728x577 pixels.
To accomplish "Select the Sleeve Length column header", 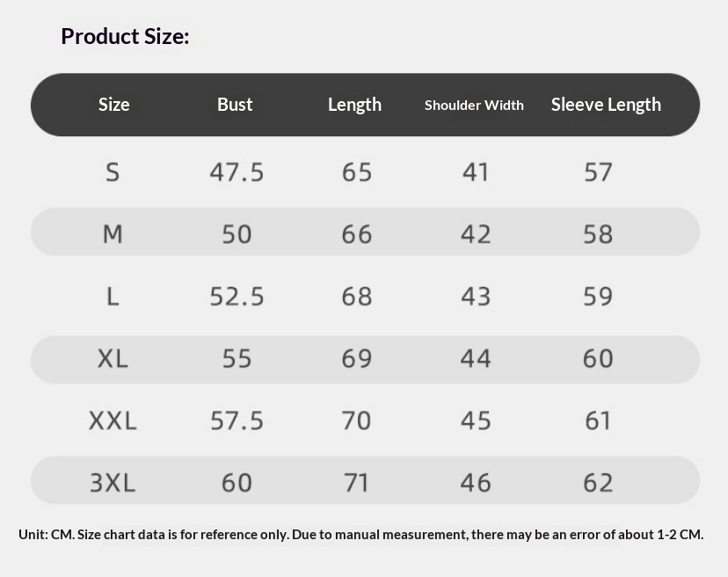I will coord(606,105).
